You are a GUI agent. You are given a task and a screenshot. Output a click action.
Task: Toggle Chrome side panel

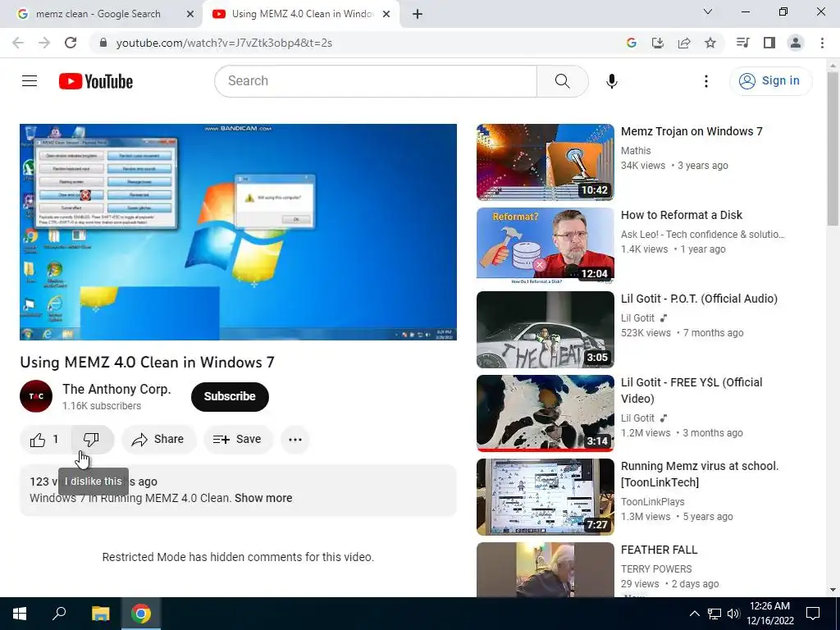tap(769, 43)
